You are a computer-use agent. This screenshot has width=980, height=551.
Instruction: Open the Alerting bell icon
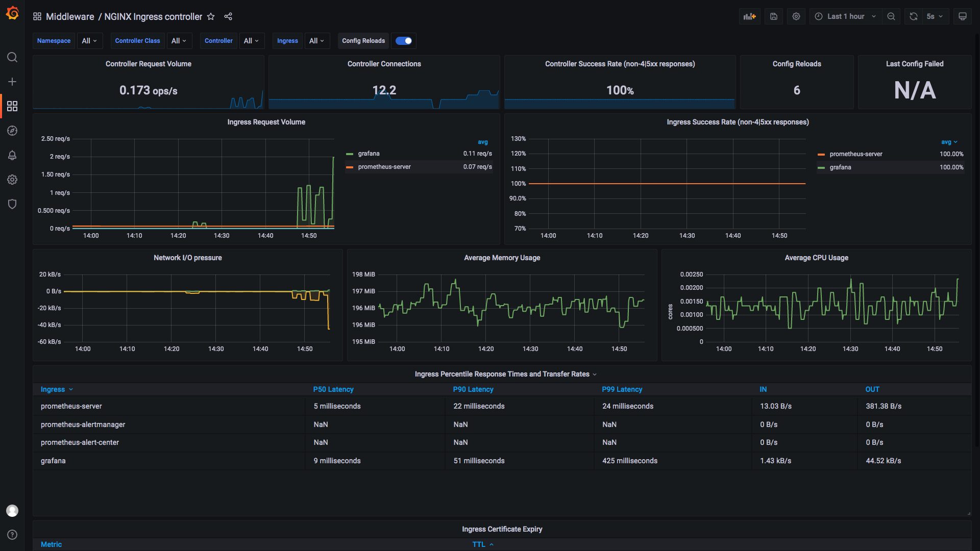(12, 155)
